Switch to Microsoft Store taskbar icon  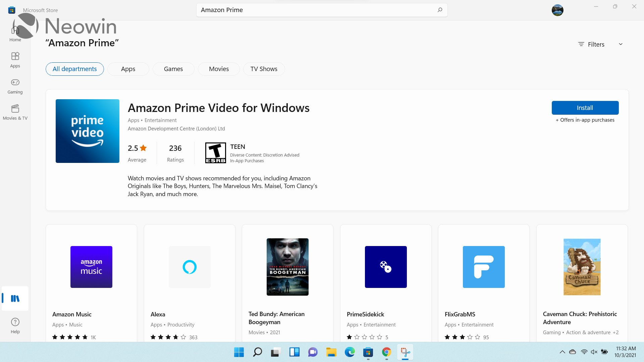point(368,352)
